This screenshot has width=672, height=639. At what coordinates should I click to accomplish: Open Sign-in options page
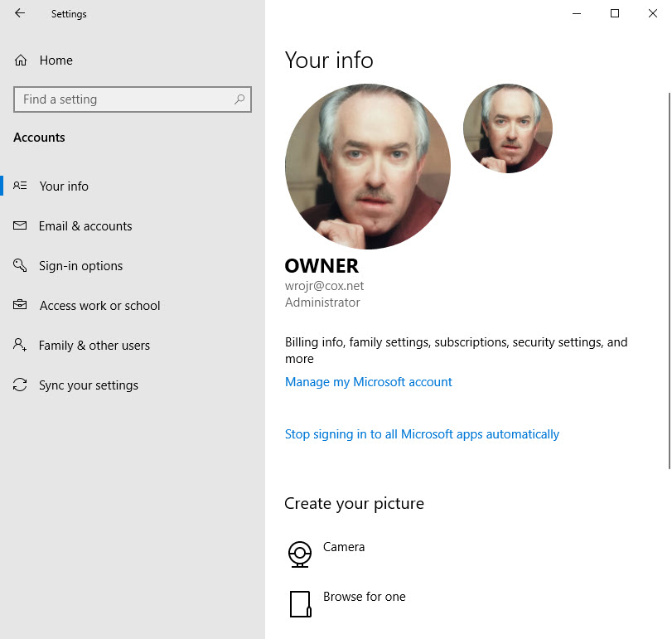tap(80, 266)
